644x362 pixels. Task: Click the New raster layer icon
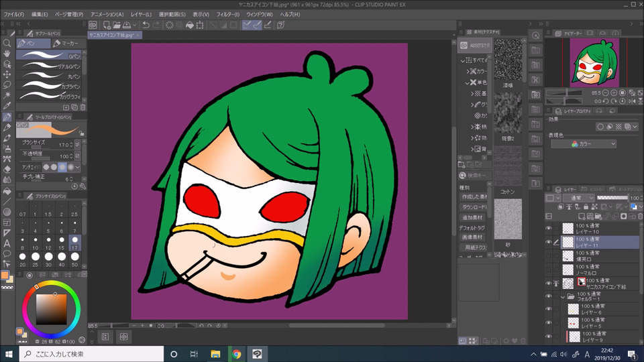[x=582, y=217]
